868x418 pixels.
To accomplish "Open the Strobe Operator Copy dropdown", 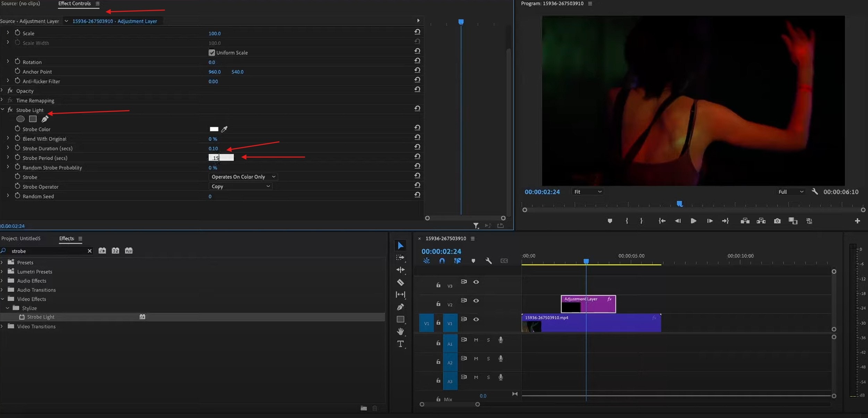I will point(240,186).
